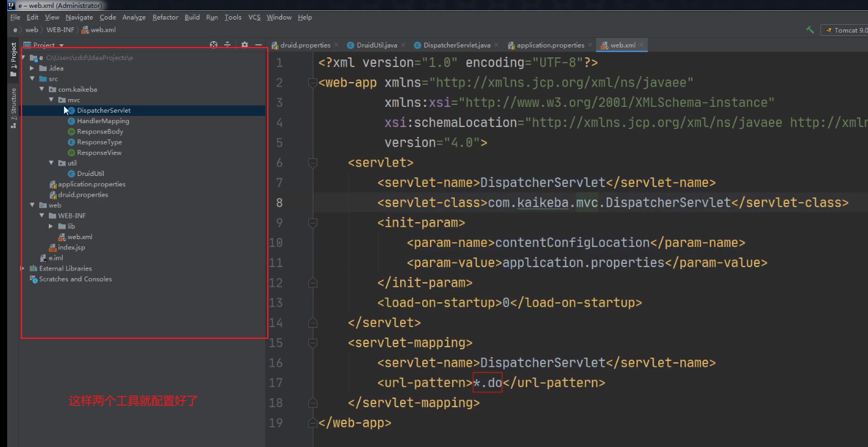The image size is (868, 447).
Task: Select druid.properties file in project tree
Action: 78,195
